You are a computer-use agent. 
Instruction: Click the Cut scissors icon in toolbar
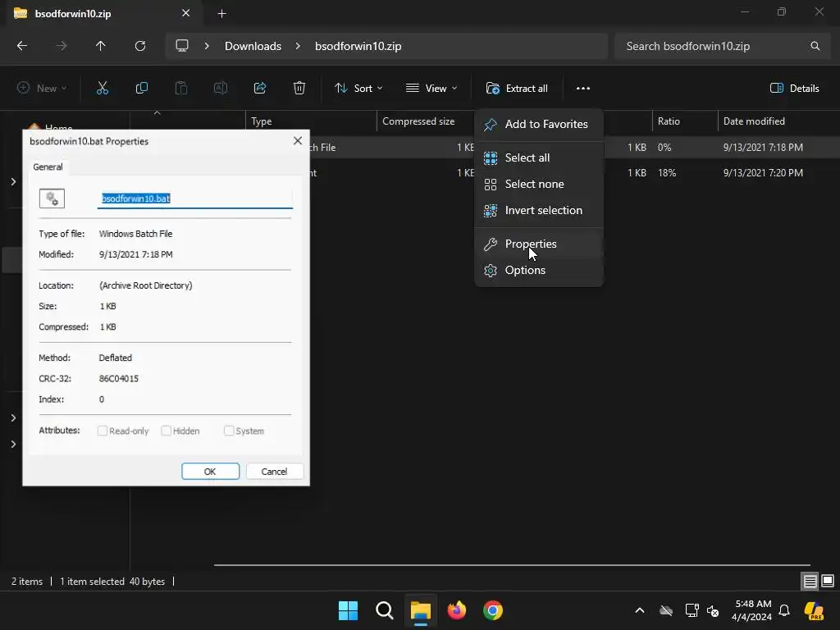pyautogui.click(x=103, y=89)
